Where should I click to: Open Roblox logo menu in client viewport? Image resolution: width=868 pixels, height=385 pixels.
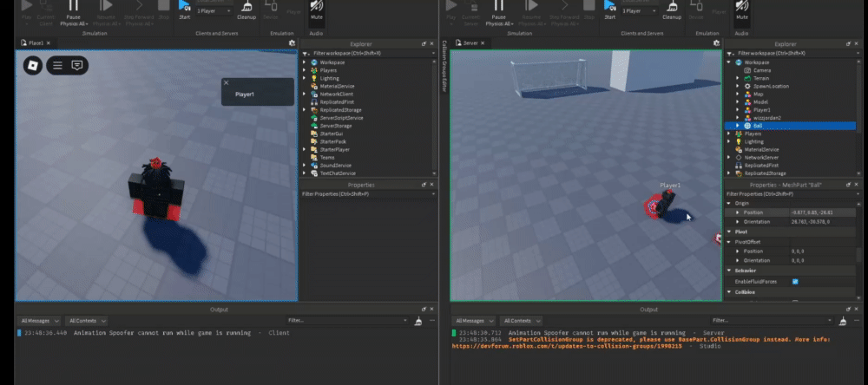(32, 65)
